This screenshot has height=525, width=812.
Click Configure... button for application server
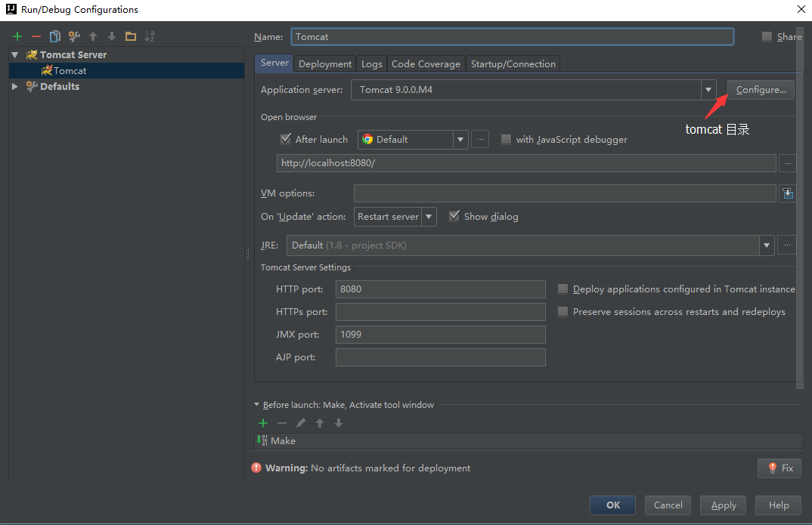[761, 89]
